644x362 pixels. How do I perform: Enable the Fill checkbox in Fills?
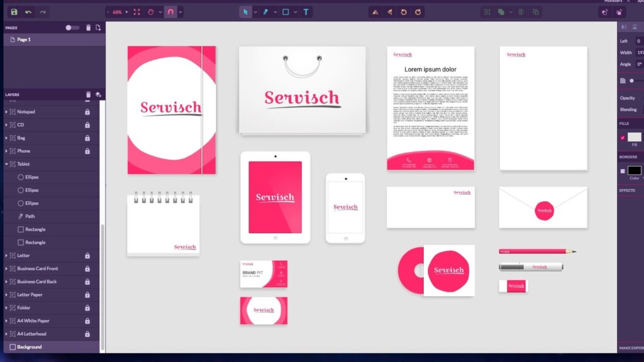tap(623, 138)
